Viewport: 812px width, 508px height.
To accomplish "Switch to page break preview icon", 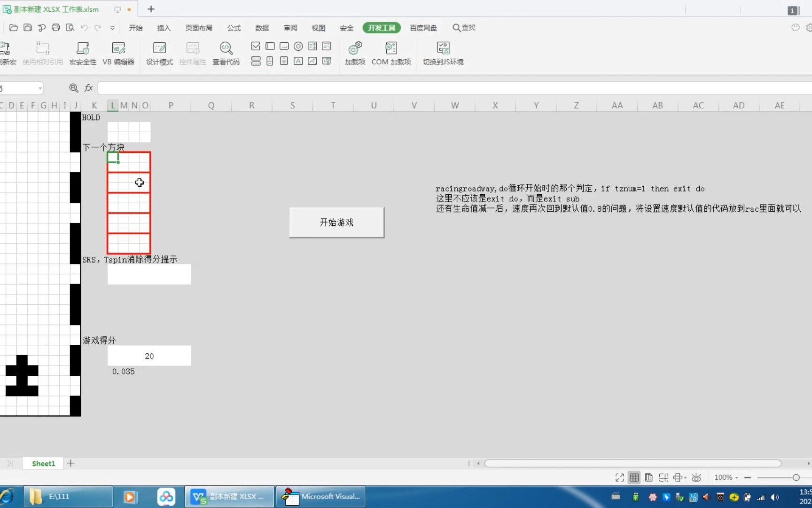I will pyautogui.click(x=664, y=477).
